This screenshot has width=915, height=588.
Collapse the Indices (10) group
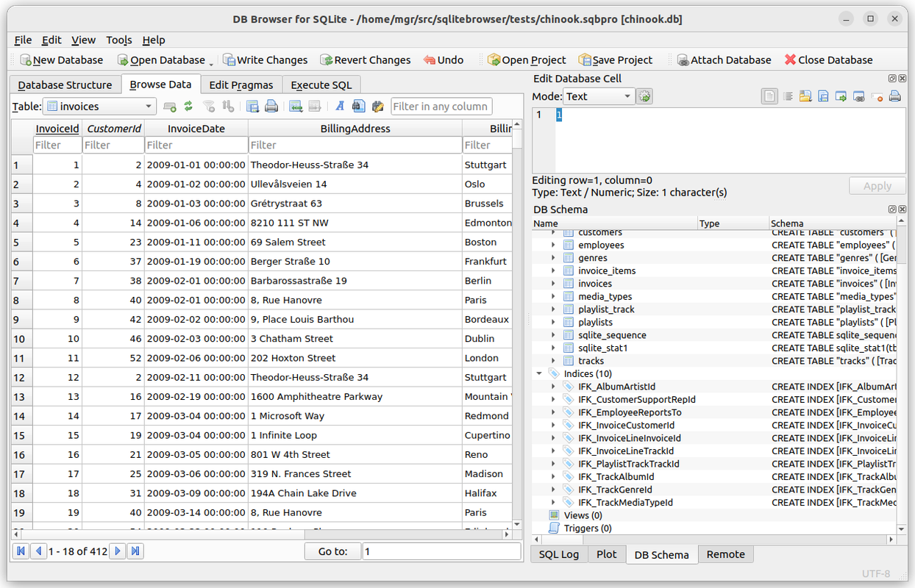539,374
